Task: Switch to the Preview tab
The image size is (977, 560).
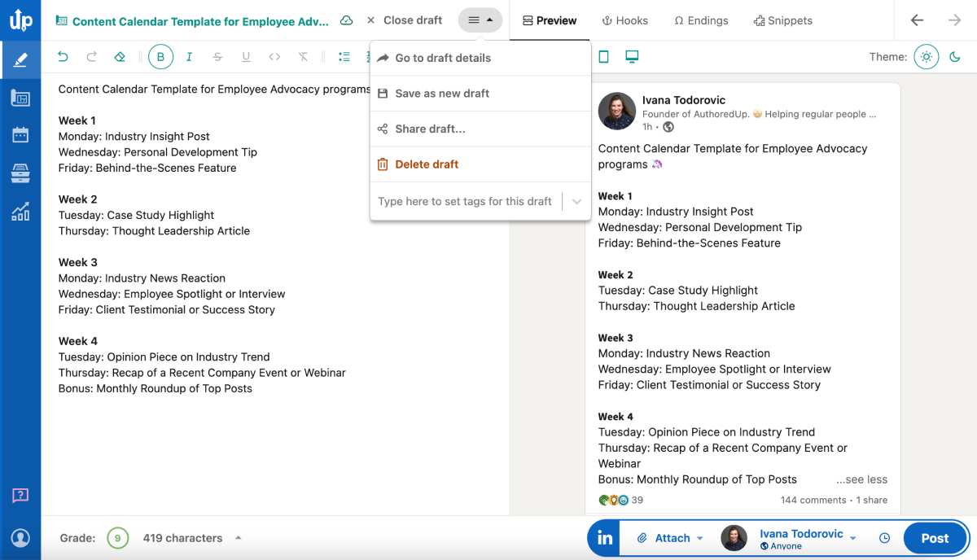Action: [549, 20]
